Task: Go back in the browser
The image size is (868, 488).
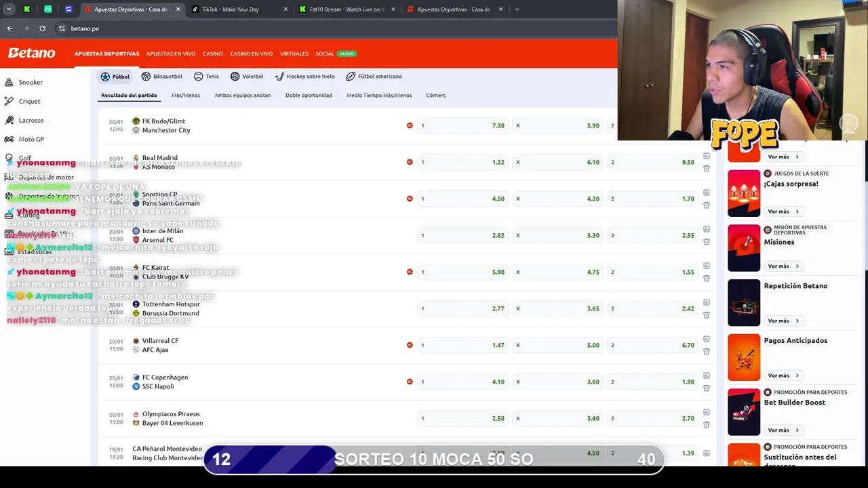Action: point(9,28)
